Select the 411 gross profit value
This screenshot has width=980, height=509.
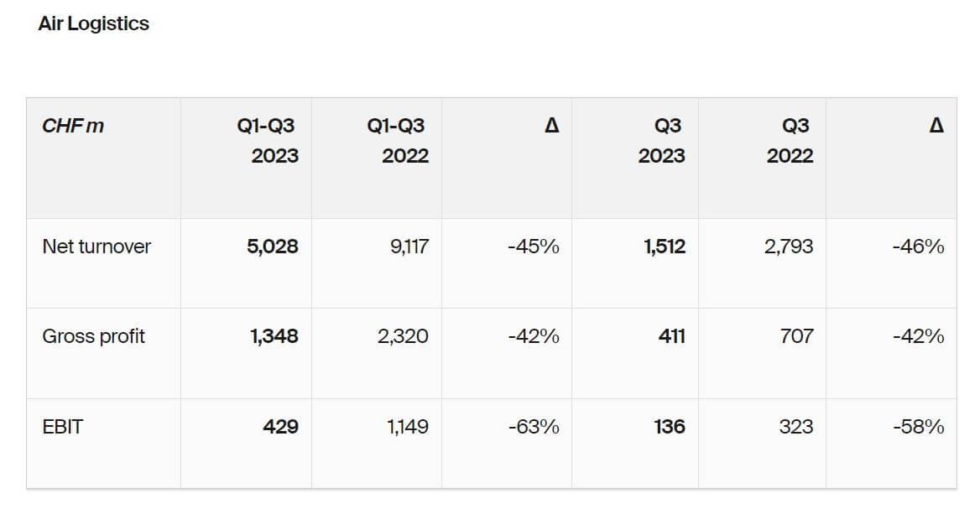click(x=671, y=336)
